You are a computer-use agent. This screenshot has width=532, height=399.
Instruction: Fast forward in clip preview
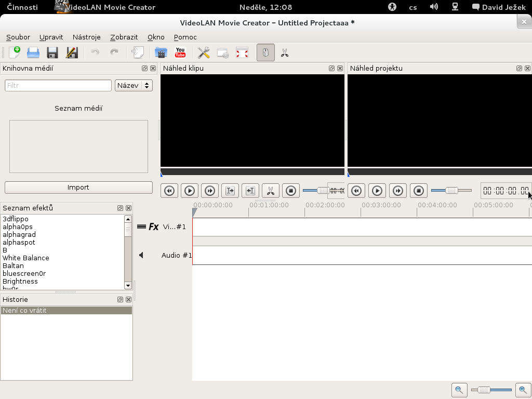point(210,191)
